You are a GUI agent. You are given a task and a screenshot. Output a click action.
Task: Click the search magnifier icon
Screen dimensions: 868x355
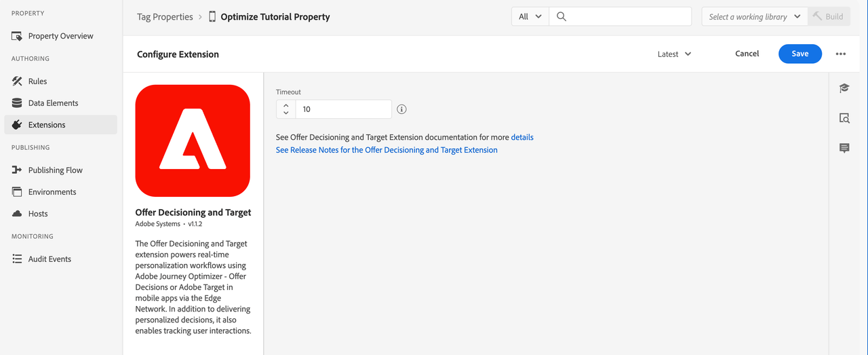click(561, 17)
